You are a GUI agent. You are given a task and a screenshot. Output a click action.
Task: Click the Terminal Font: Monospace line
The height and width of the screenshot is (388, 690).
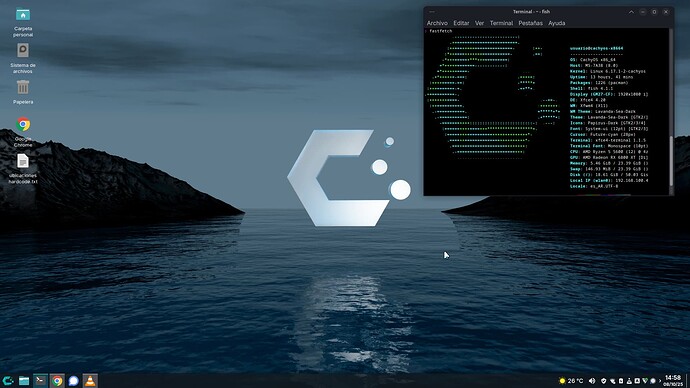(x=609, y=146)
